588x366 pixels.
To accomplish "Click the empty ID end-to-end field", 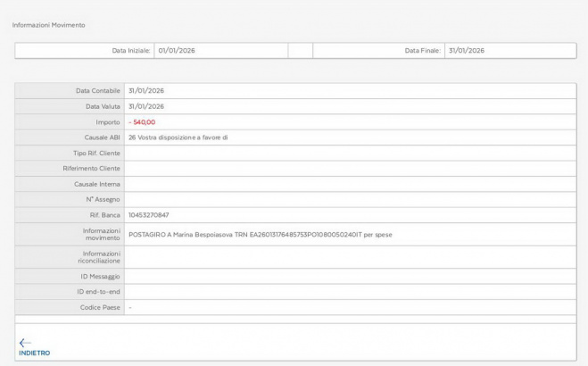I will (x=348, y=292).
